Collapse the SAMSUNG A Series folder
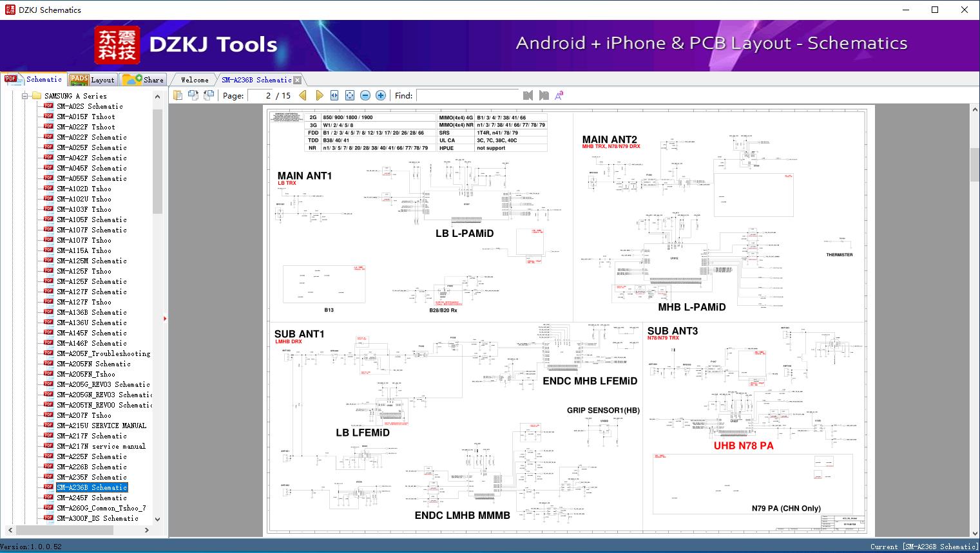The height and width of the screenshot is (553, 980). pyautogui.click(x=25, y=96)
